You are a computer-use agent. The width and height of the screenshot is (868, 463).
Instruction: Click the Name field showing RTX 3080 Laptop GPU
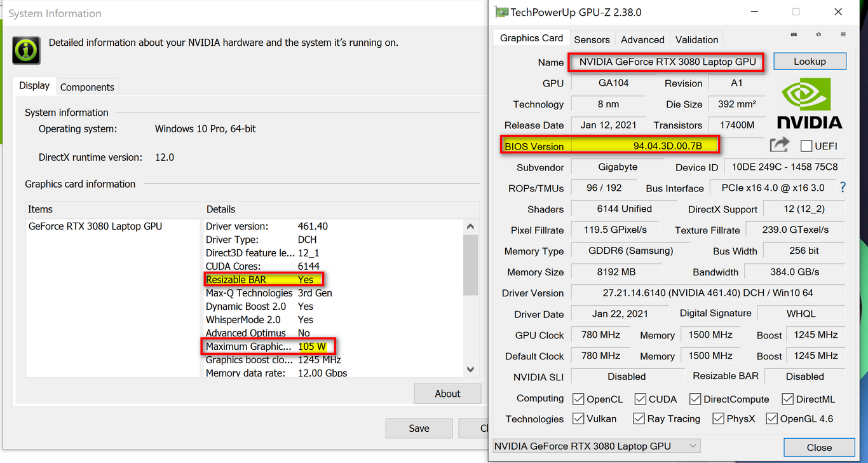coord(667,62)
